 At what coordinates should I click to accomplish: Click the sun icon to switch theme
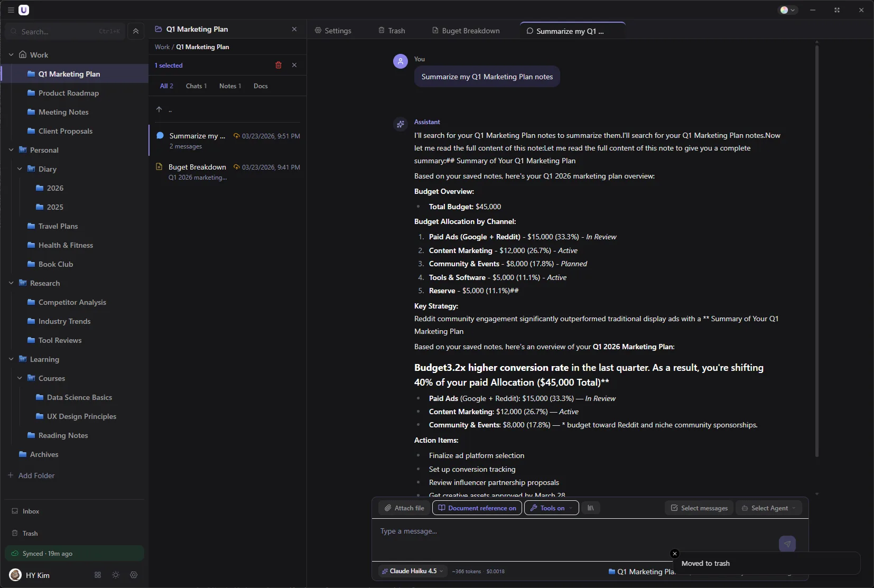tap(116, 575)
